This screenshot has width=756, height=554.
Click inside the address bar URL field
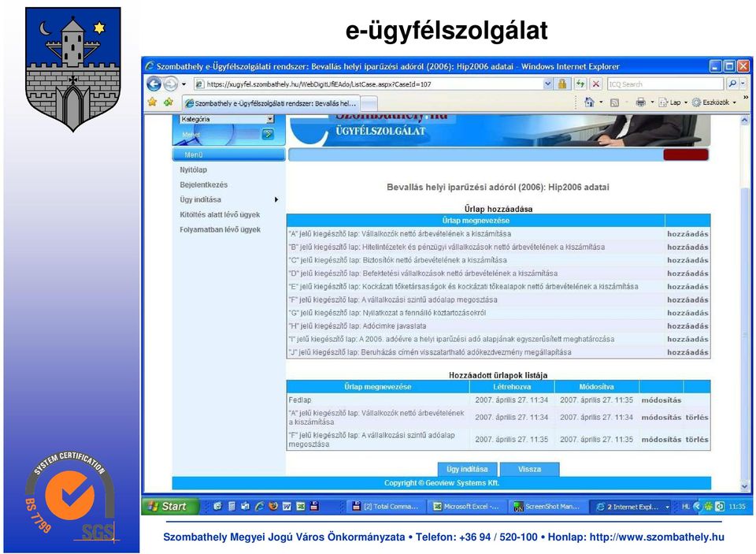pos(369,84)
